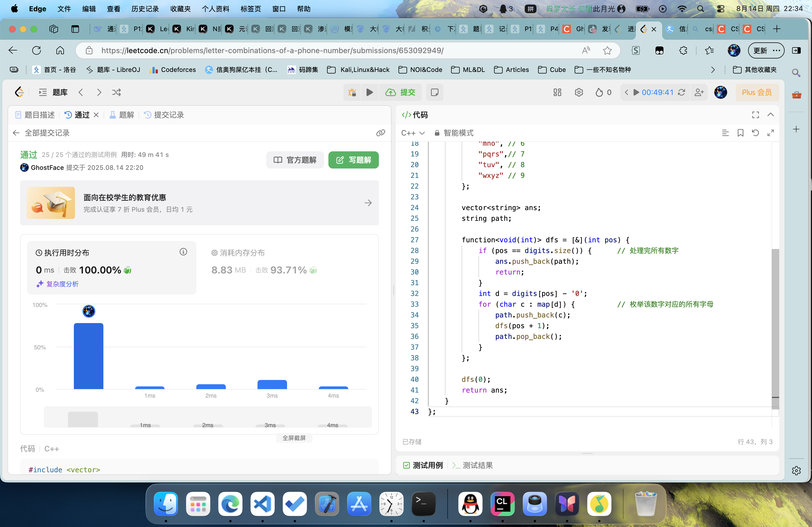Pick a random problem shuffle icon
The height and width of the screenshot is (527, 812).
(x=116, y=92)
